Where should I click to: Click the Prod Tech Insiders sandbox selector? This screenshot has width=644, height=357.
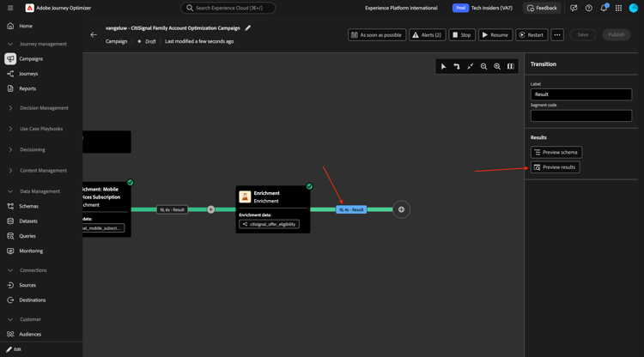point(483,8)
